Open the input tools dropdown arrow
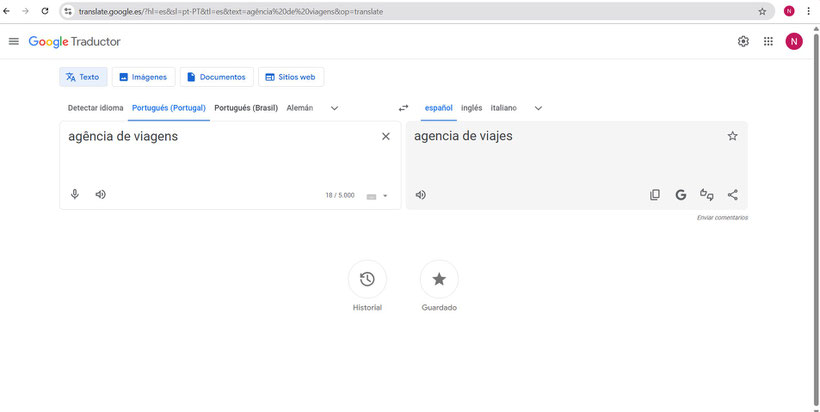Viewport: 820px width, 412px height. coord(385,196)
